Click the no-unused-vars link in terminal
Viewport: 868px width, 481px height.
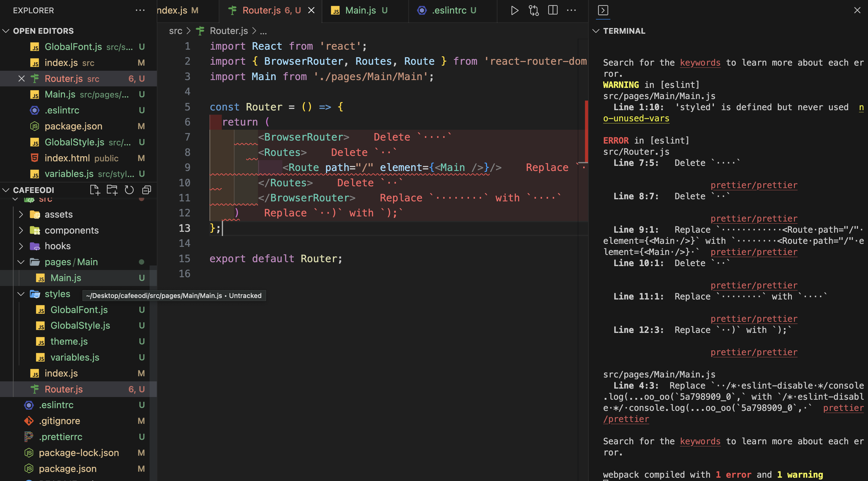636,118
